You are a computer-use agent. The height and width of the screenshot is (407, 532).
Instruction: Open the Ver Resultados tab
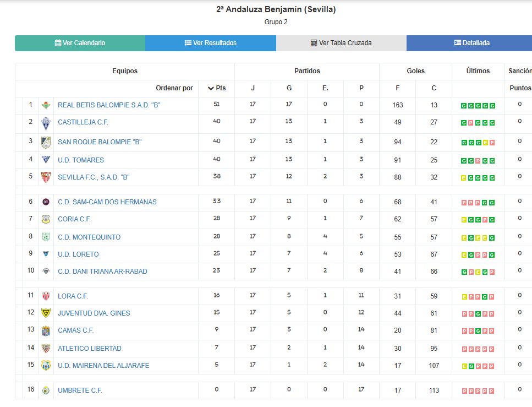point(211,43)
